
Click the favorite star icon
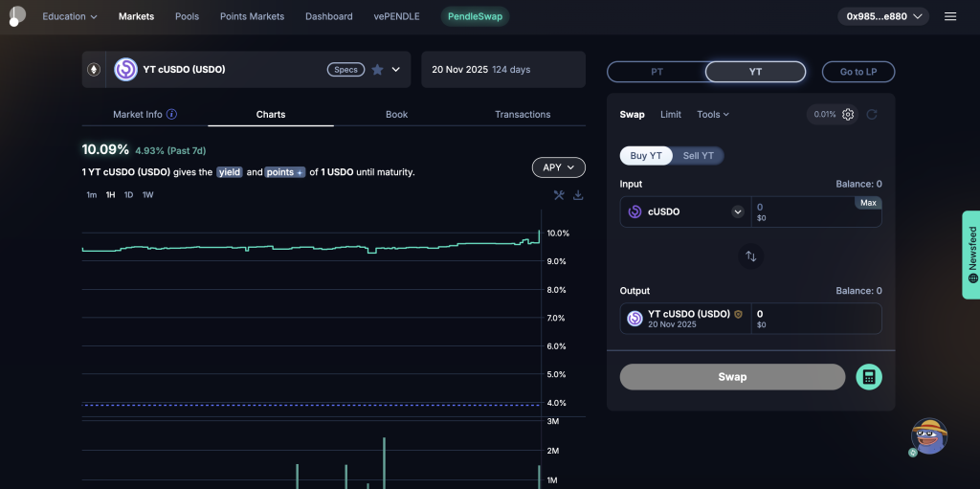pos(377,70)
